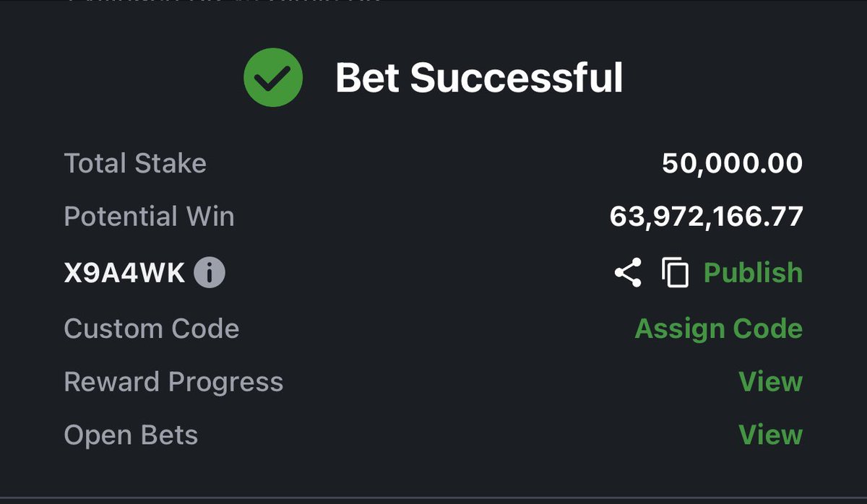Share the bet using the share icon
867x504 pixels.
tap(628, 273)
